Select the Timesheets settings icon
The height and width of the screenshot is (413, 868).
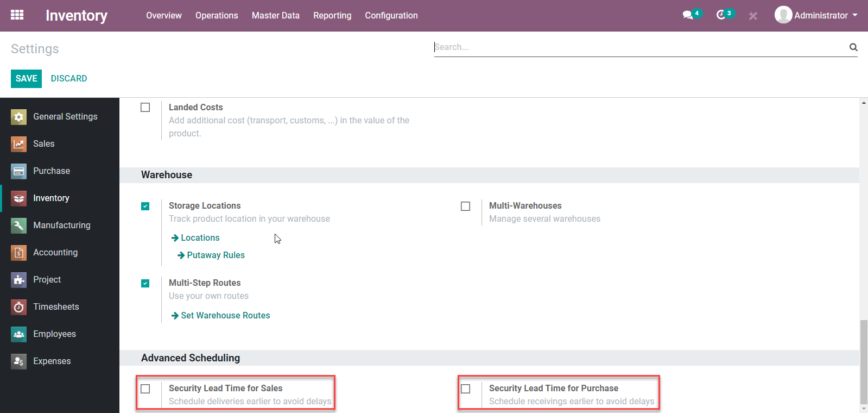coord(18,307)
